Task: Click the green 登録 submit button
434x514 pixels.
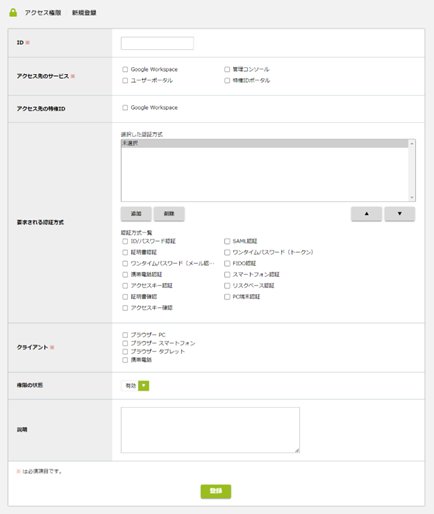Action: pyautogui.click(x=216, y=491)
